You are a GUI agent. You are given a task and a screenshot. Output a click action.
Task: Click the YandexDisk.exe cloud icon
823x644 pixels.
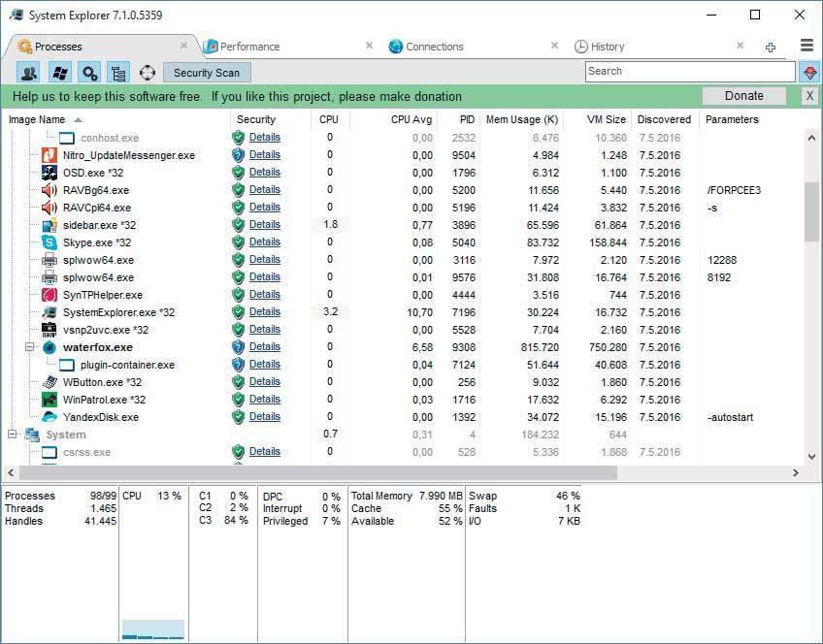pos(49,417)
